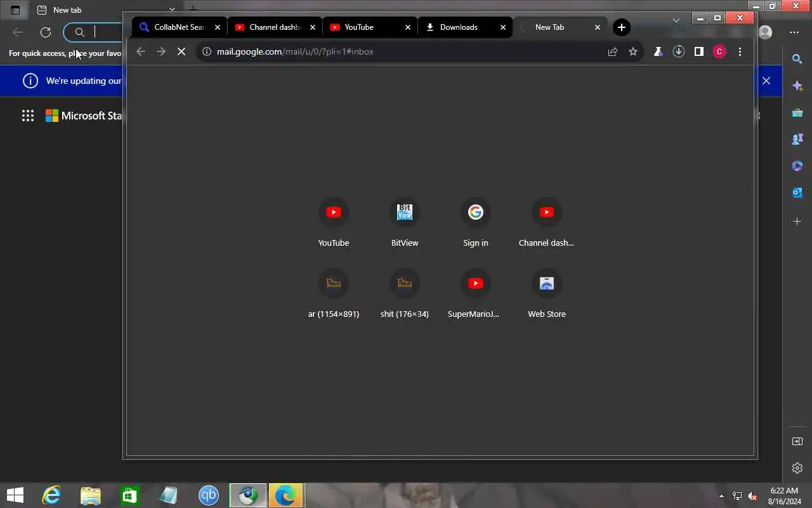Show Chrome downloads from the toolbar
This screenshot has height=508, width=812.
coord(679,51)
